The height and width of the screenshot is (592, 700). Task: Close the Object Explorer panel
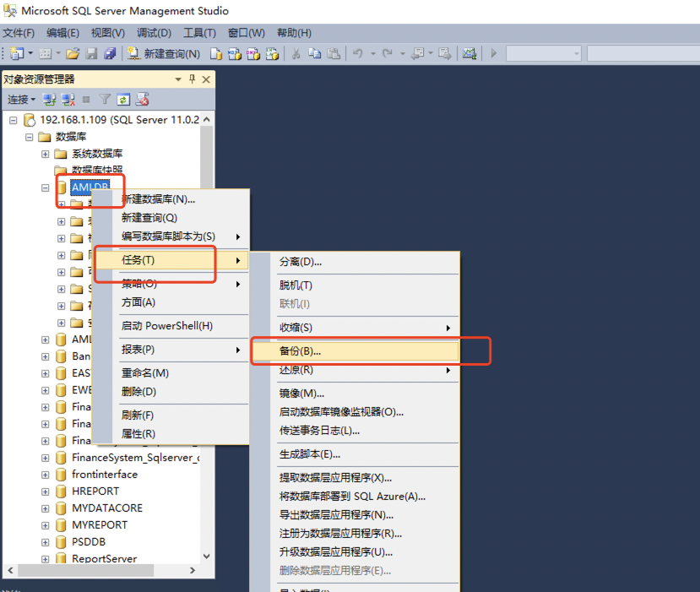[207, 79]
